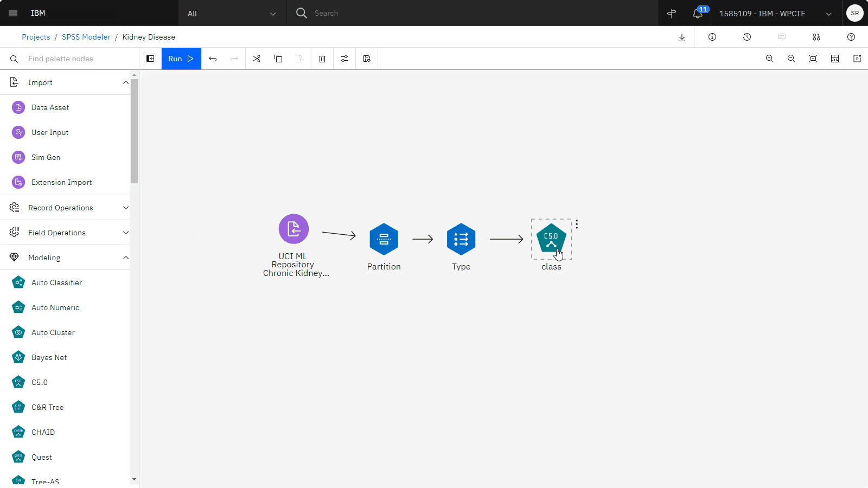Open the Partition node on the canvas
868x488 pixels.
[384, 239]
